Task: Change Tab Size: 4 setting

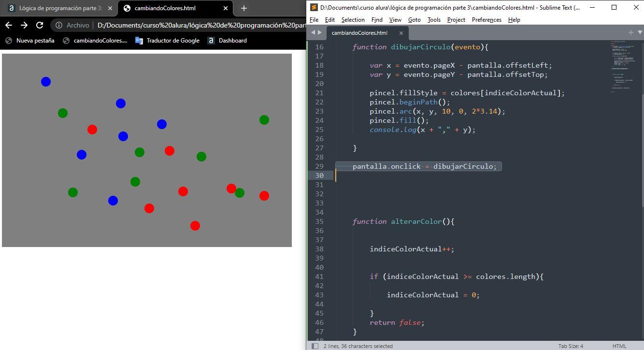Action: [x=571, y=346]
